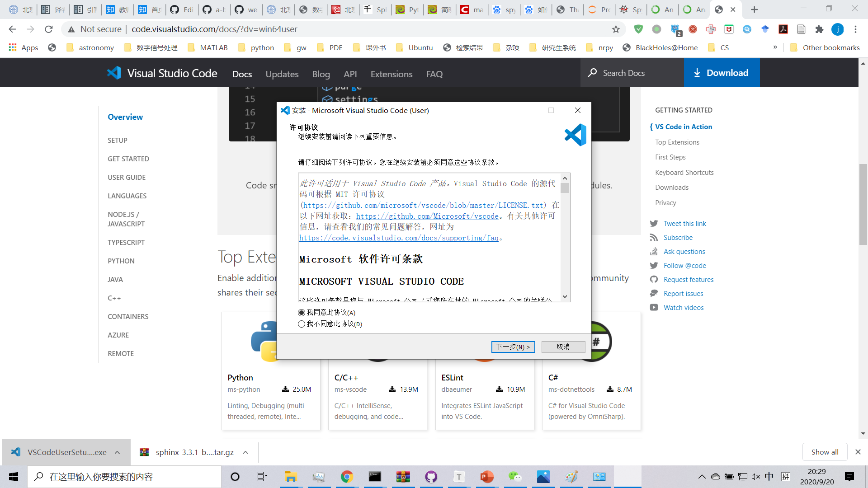Expand the PYTHON docs section
The image size is (868, 488).
[121, 261]
